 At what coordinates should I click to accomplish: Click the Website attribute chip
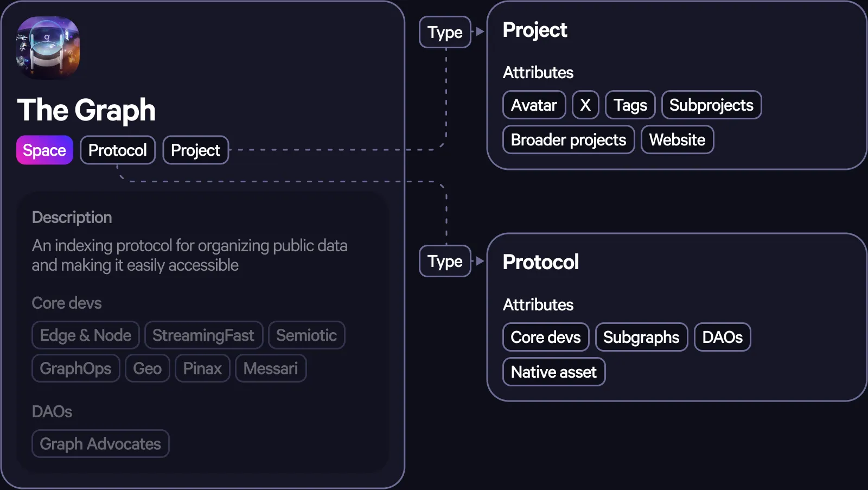[x=678, y=139]
